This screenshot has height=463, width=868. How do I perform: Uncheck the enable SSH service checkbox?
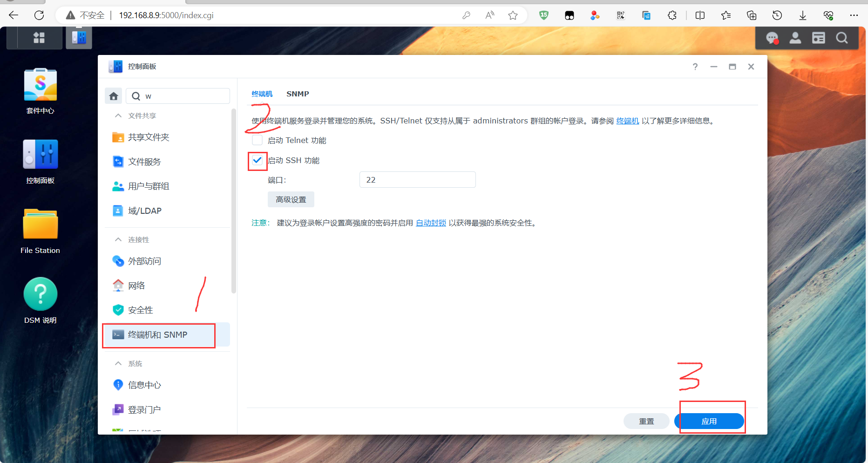click(258, 160)
